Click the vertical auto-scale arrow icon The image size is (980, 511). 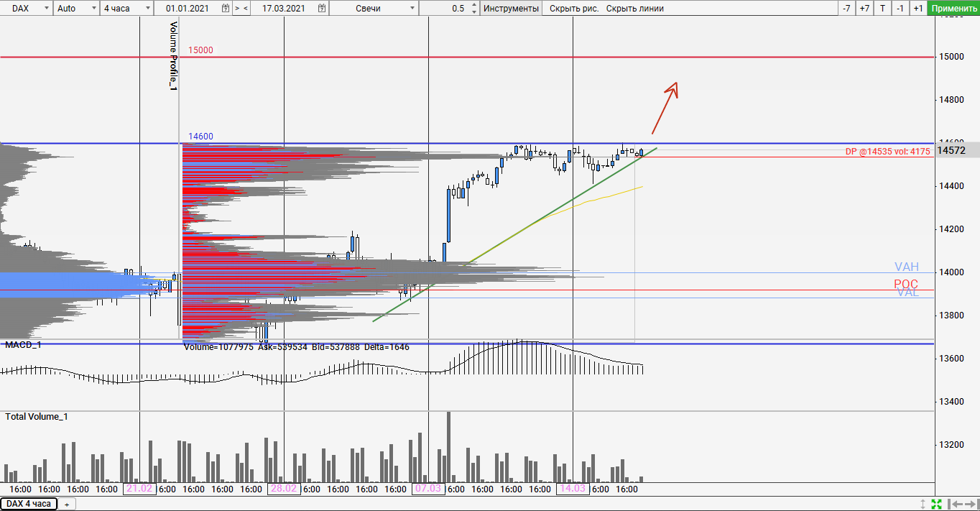pos(923,504)
